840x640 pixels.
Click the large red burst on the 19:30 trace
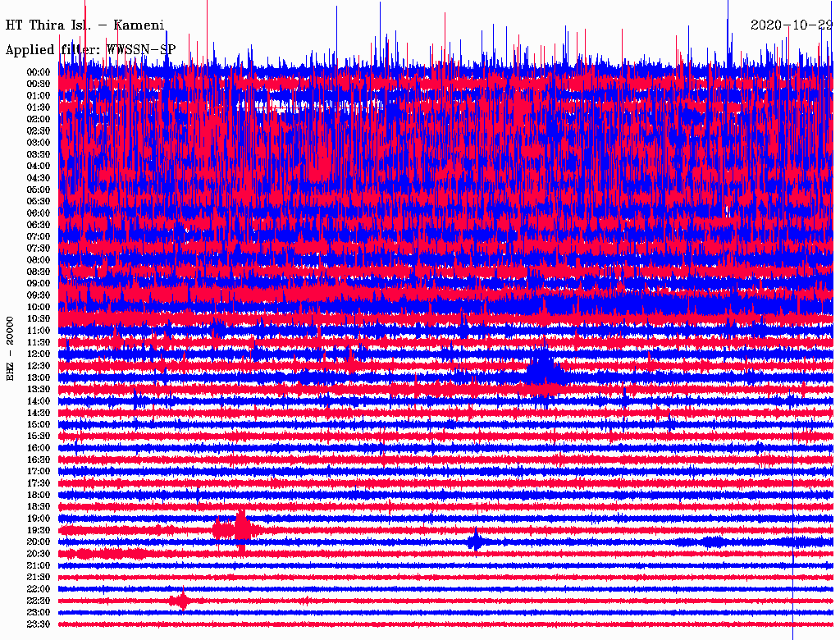pos(240,530)
